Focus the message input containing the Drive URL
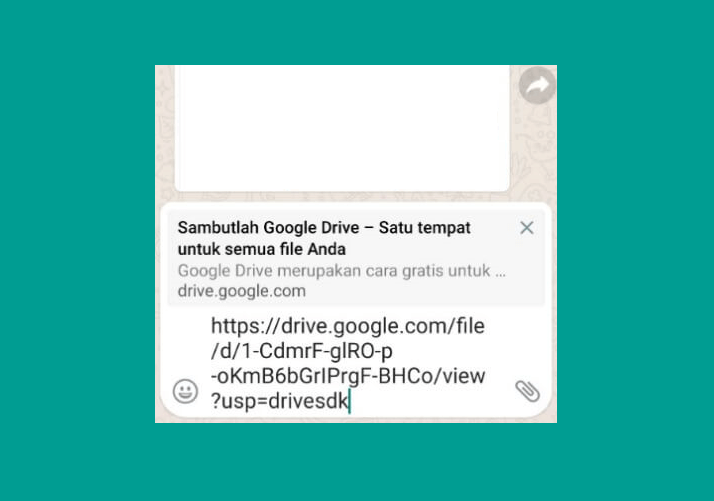 click(x=348, y=363)
